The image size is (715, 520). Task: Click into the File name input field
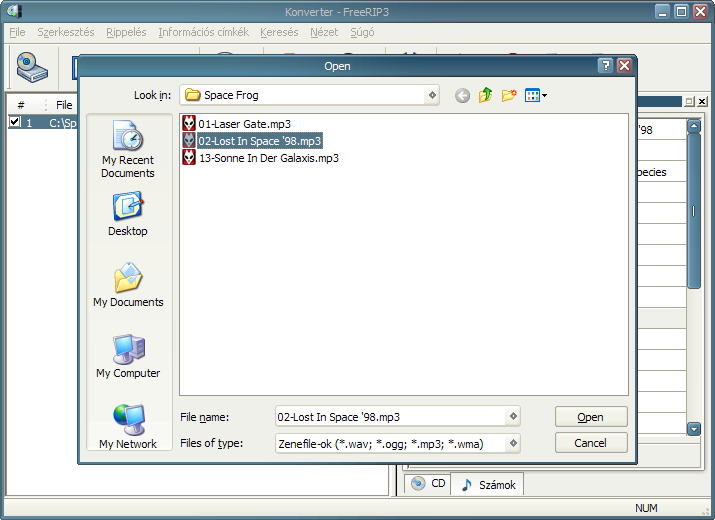coord(391,416)
